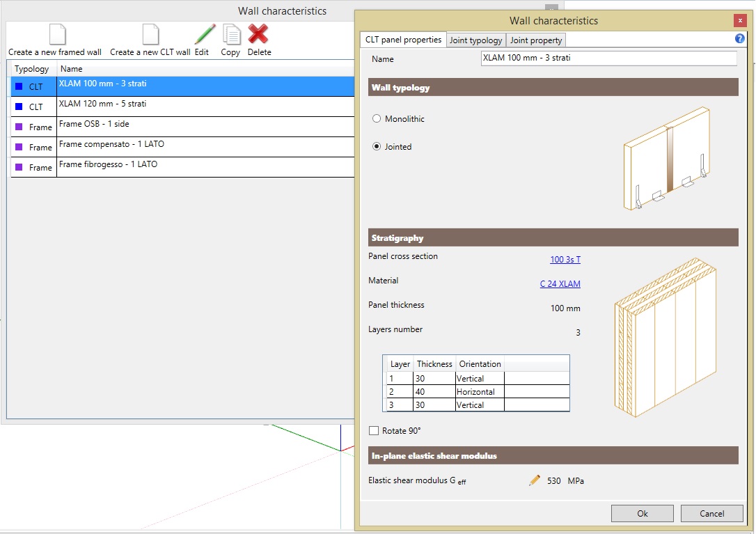
Task: Click the blue swatch of XLAM 120 mm row
Action: point(19,107)
